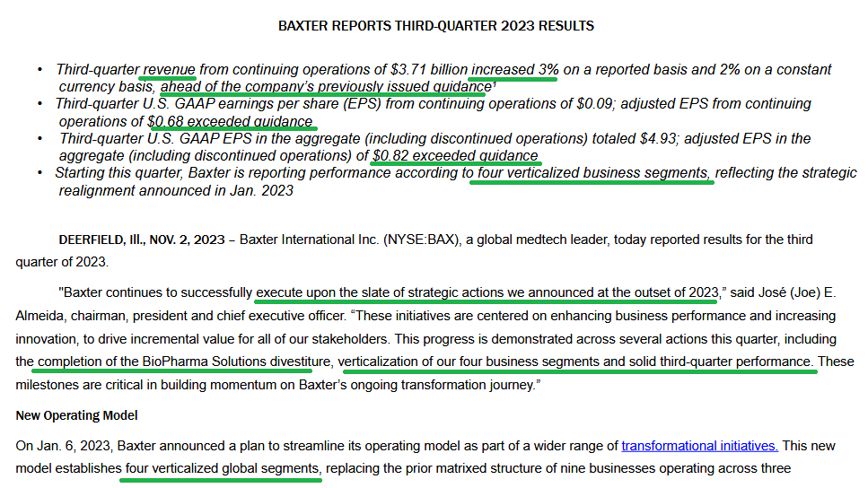Viewport: 868px width, 488px height.
Task: Click 'ongoing transformation journey' text
Action: [x=442, y=385]
